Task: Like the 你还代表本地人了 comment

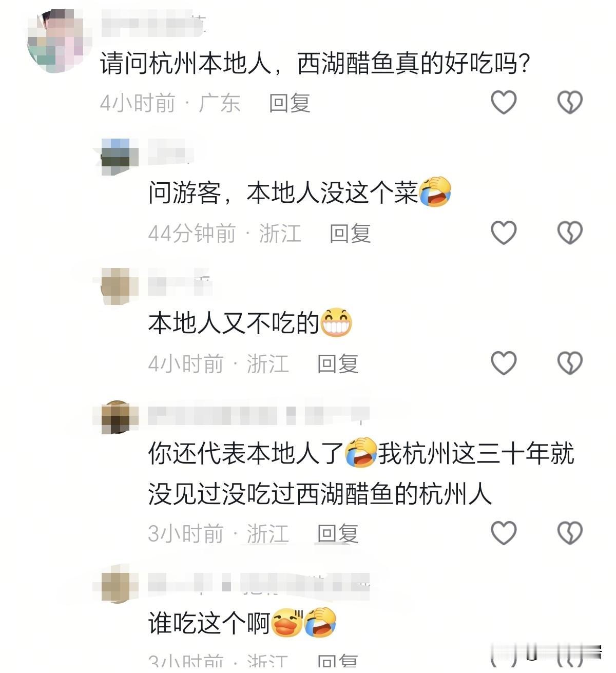Action: click(504, 533)
